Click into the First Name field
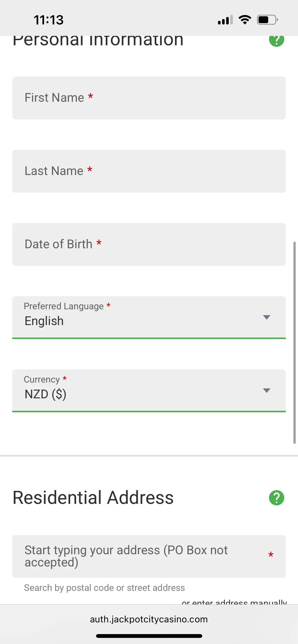The width and height of the screenshot is (298, 644). point(149,98)
